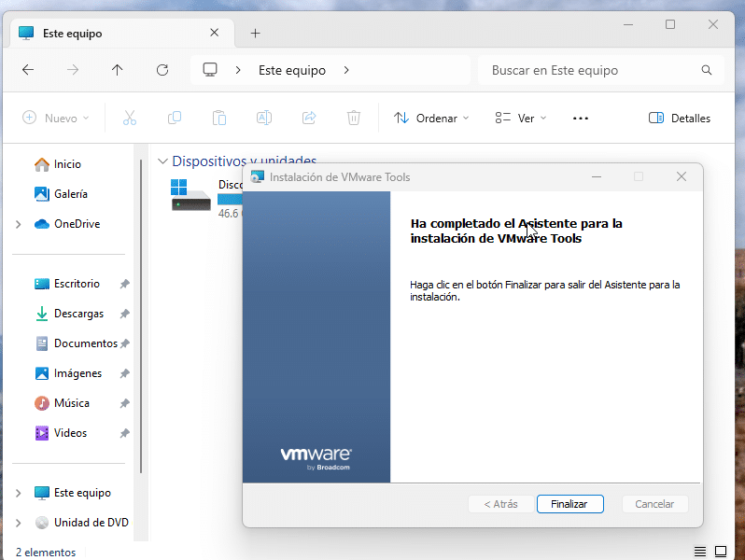
Task: Expand the chevron before Este equipo breadcrumb
Action: (238, 70)
